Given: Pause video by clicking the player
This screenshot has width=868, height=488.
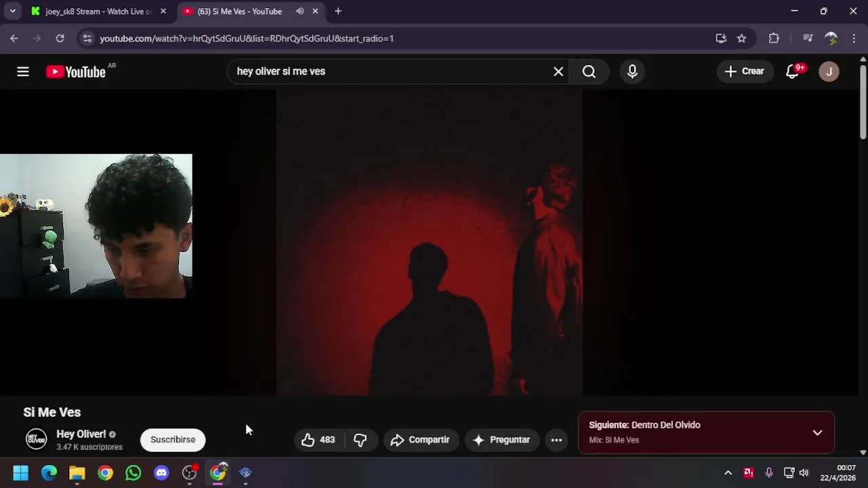Looking at the screenshot, I should click(x=429, y=242).
